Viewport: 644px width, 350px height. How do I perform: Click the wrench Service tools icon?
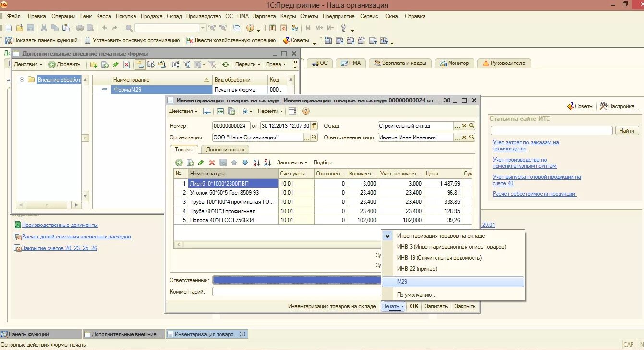click(344, 28)
